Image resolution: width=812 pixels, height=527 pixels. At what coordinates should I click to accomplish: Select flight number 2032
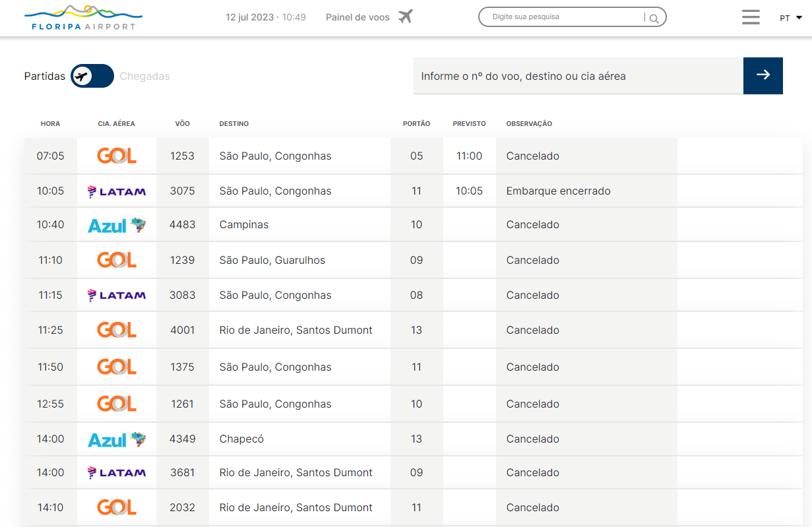[182, 508]
